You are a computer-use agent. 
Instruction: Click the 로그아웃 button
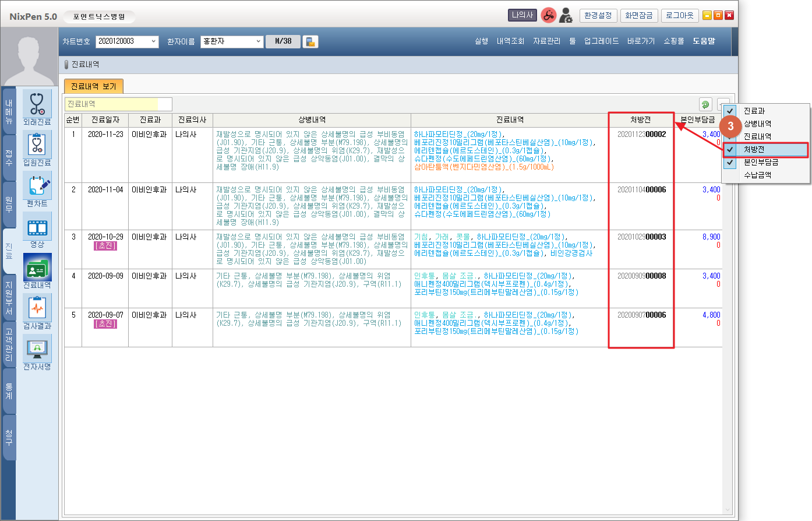pos(679,16)
